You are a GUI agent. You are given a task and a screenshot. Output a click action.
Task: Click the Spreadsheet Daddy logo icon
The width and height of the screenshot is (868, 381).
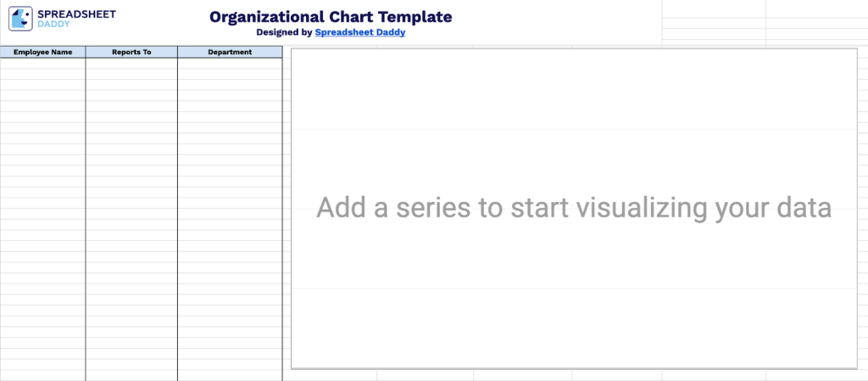pos(20,19)
